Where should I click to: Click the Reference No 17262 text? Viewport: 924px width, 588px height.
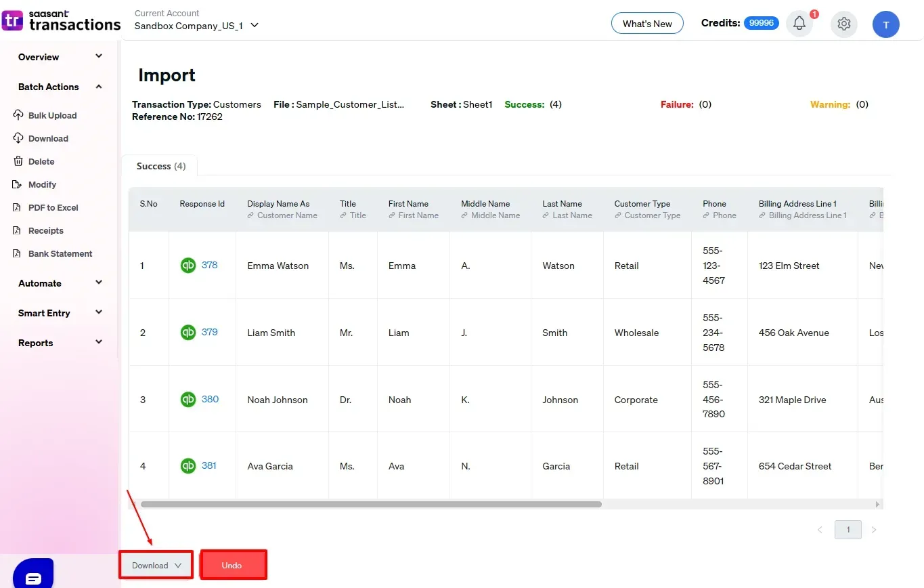[x=177, y=117]
